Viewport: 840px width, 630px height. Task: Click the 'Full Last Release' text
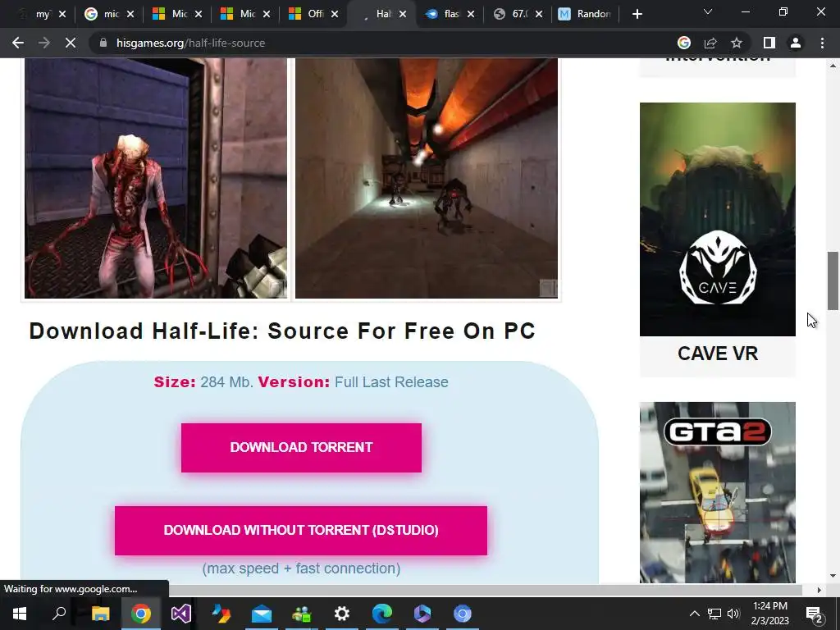point(391,382)
